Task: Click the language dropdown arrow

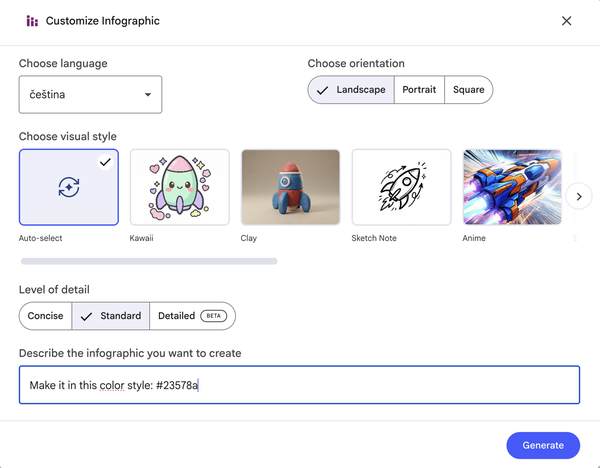Action: click(x=148, y=95)
